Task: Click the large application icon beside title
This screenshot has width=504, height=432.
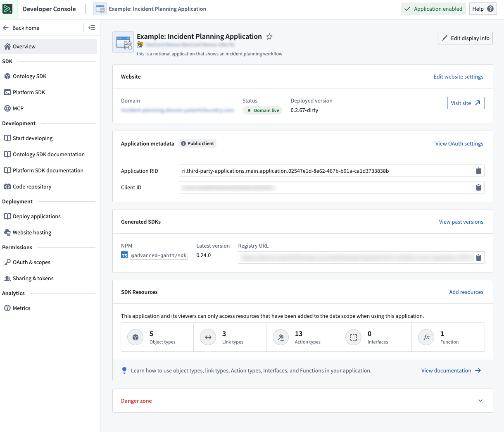Action: (x=123, y=42)
